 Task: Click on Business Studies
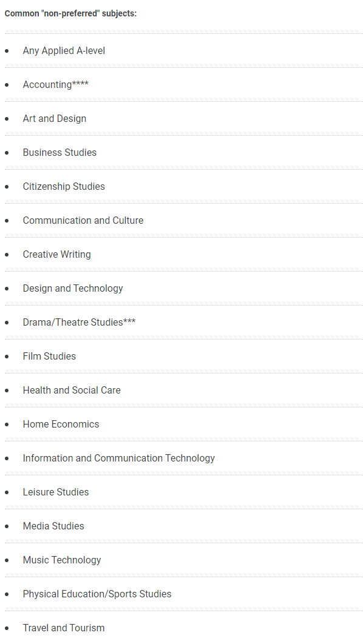click(59, 152)
